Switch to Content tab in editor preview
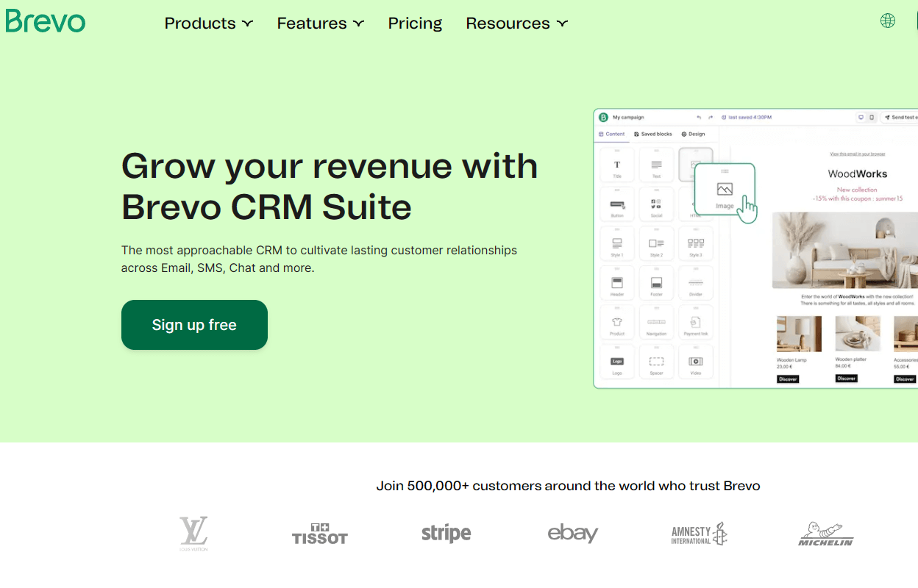918x588 pixels. (612, 135)
